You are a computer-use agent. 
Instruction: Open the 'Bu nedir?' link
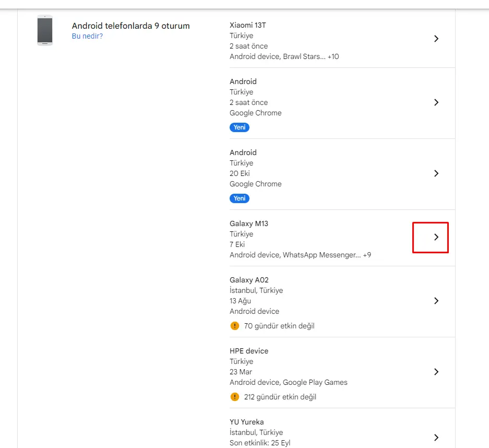(87, 36)
